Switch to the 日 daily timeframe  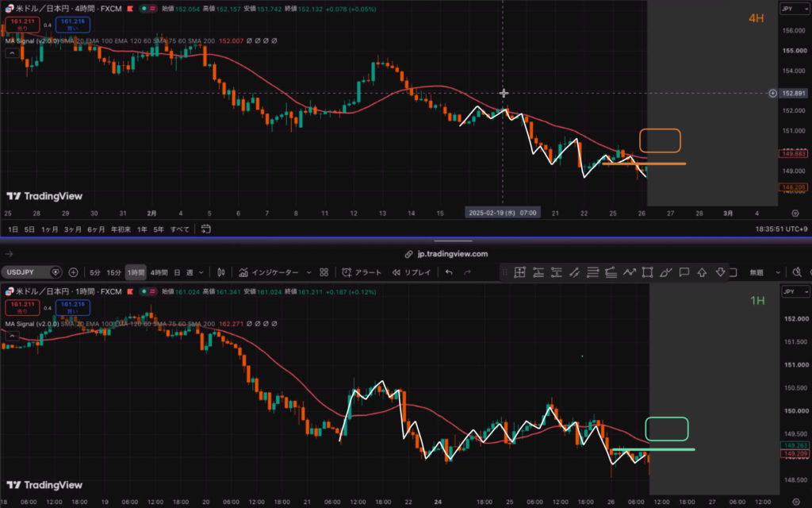pyautogui.click(x=177, y=272)
